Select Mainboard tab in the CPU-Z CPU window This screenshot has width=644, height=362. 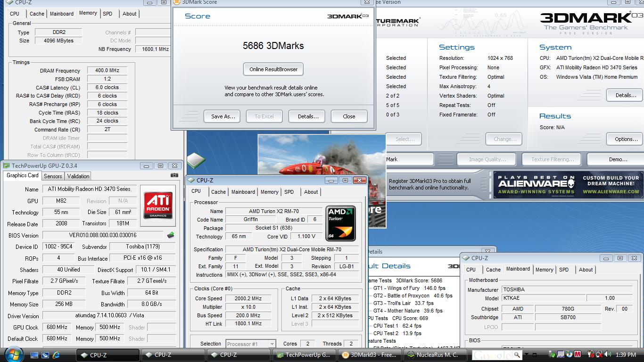pos(243,192)
